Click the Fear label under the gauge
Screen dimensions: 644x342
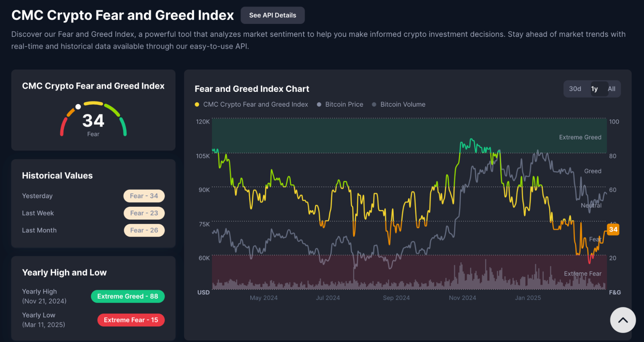(93, 134)
